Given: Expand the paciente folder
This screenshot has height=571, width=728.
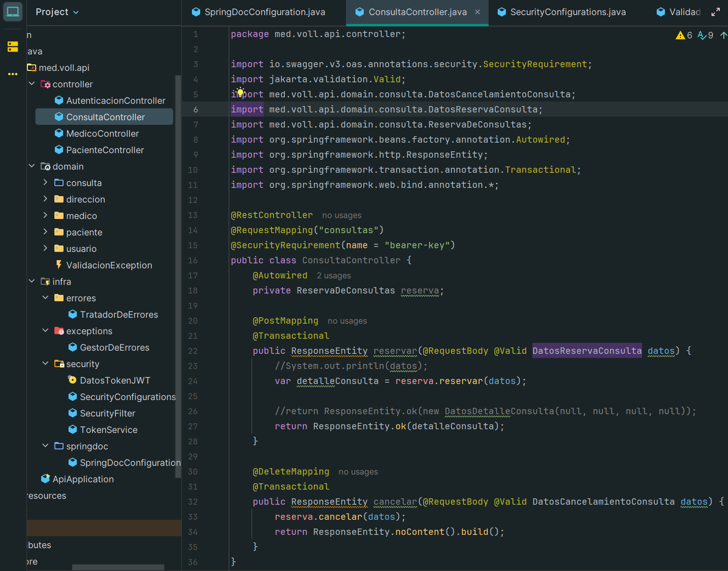Looking at the screenshot, I should click(x=45, y=232).
